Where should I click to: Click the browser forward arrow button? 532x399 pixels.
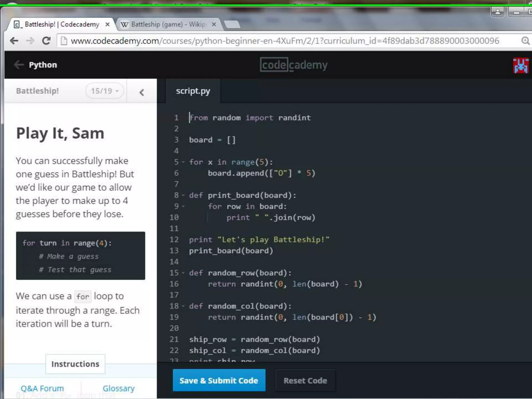click(30, 41)
